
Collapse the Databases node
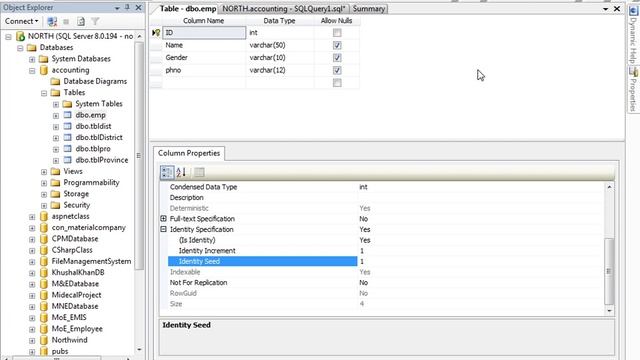click(x=20, y=48)
